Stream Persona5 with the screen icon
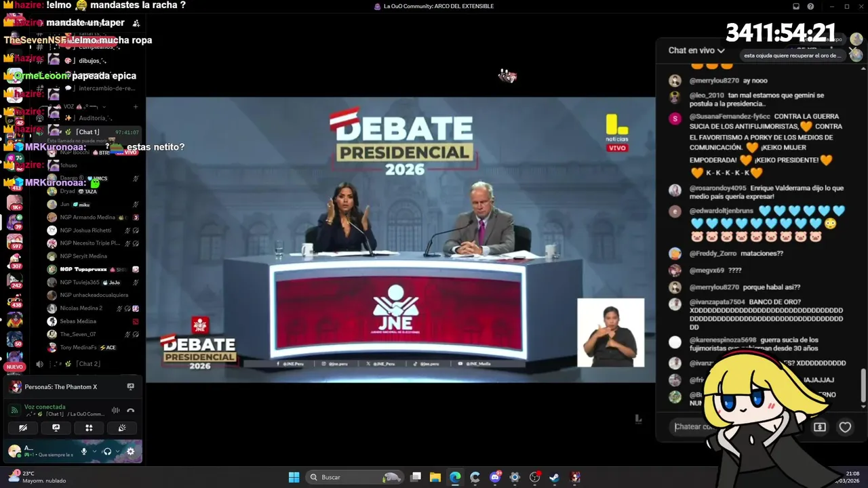 point(130,387)
